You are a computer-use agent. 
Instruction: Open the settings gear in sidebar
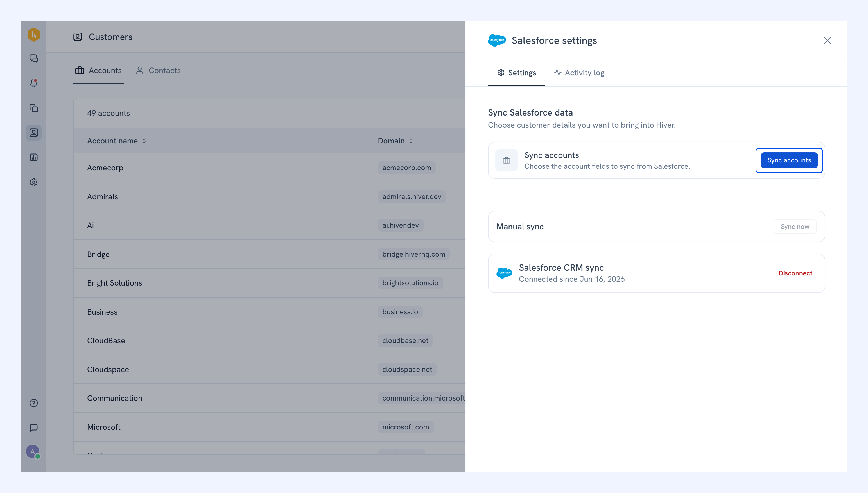pyautogui.click(x=33, y=182)
